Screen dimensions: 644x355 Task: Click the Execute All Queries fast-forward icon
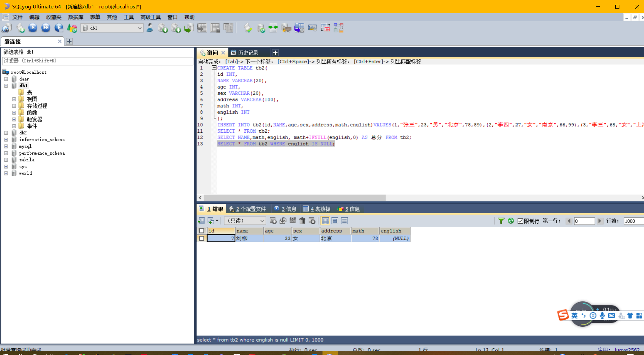[x=46, y=28]
